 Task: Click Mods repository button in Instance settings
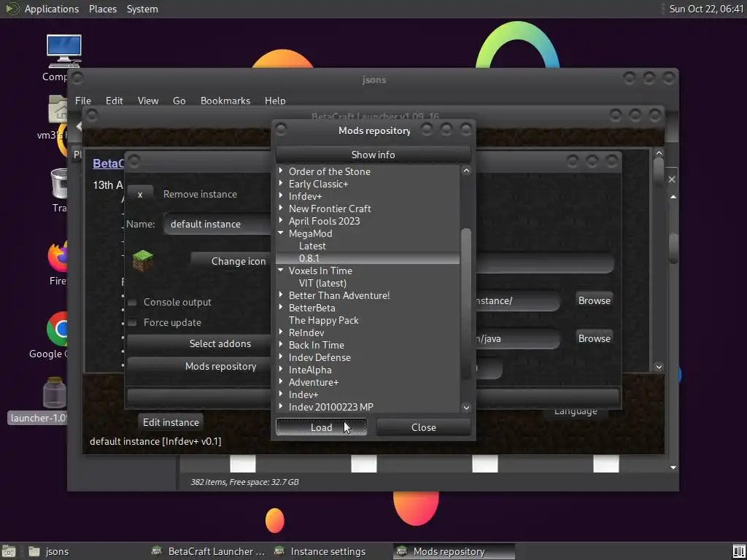[x=199, y=366]
